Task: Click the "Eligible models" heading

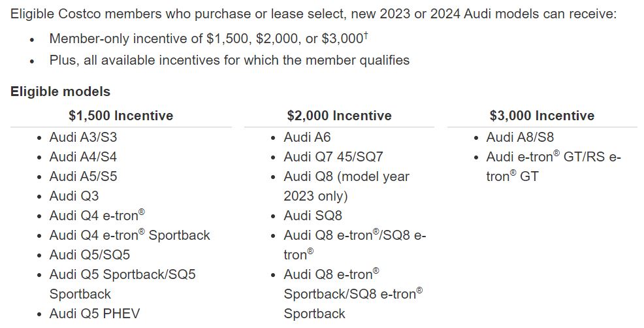Action: pyautogui.click(x=60, y=91)
